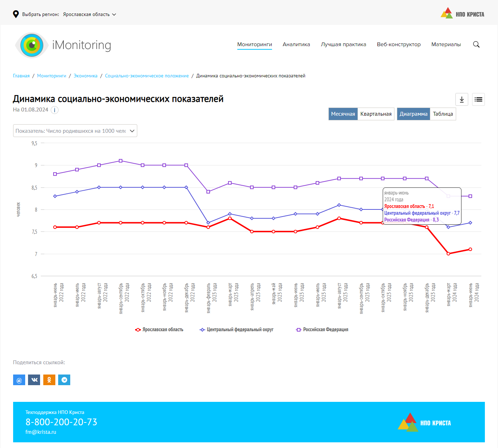
Task: Click the search magnifier icon
Action: pos(476,44)
